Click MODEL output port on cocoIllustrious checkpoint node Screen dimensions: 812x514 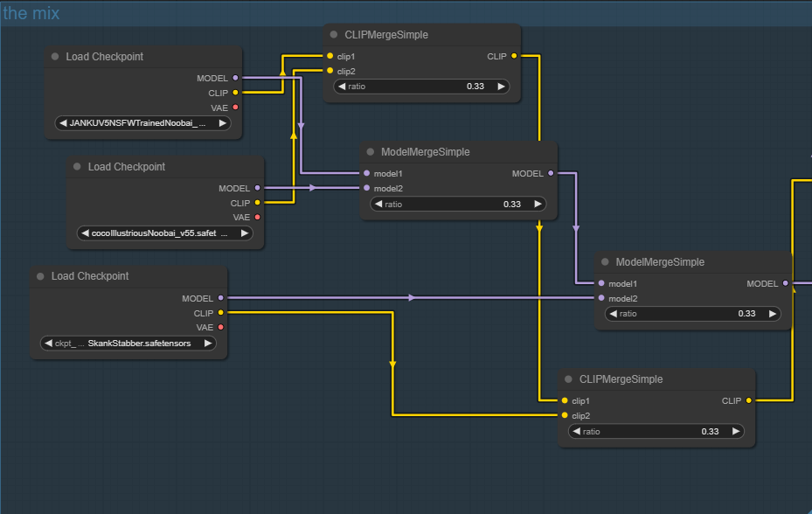click(x=257, y=188)
